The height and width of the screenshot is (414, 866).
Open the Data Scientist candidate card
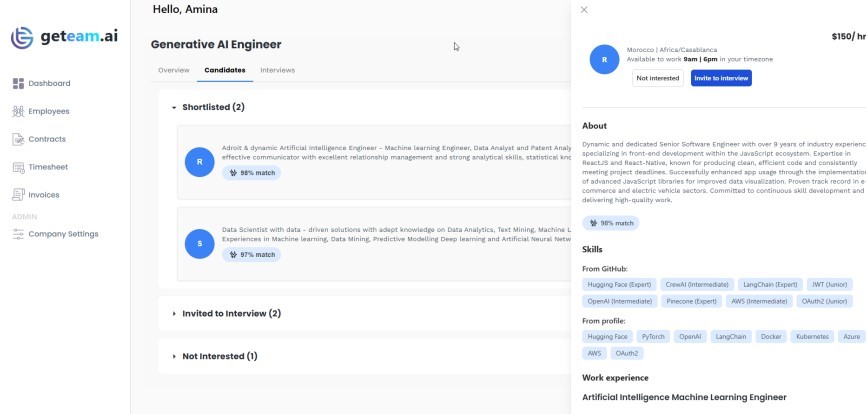(x=374, y=244)
